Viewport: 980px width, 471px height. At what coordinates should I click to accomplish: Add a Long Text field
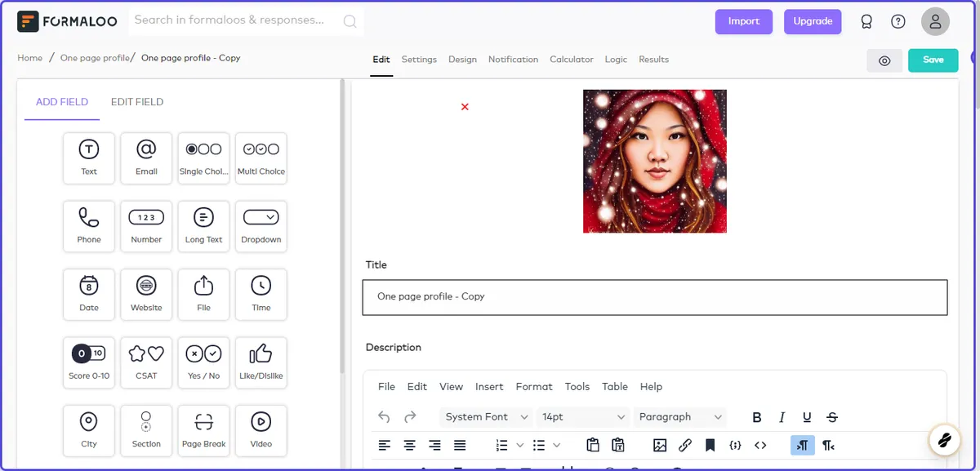tap(203, 226)
